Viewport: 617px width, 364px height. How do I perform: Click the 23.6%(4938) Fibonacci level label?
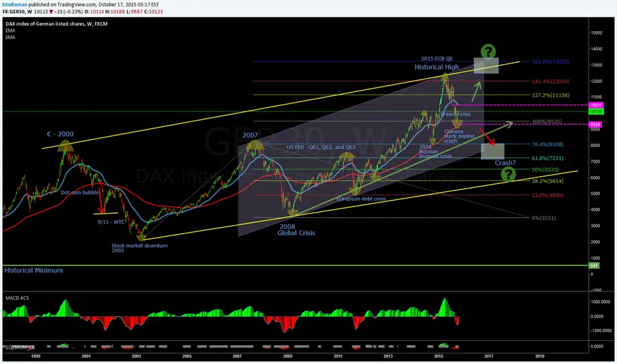click(547, 195)
